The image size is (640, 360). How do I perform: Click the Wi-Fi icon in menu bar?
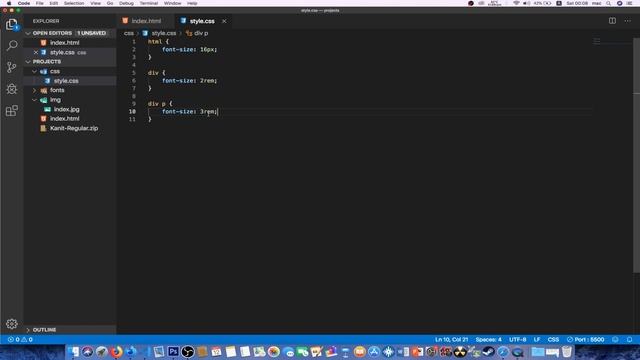pyautogui.click(x=516, y=3)
